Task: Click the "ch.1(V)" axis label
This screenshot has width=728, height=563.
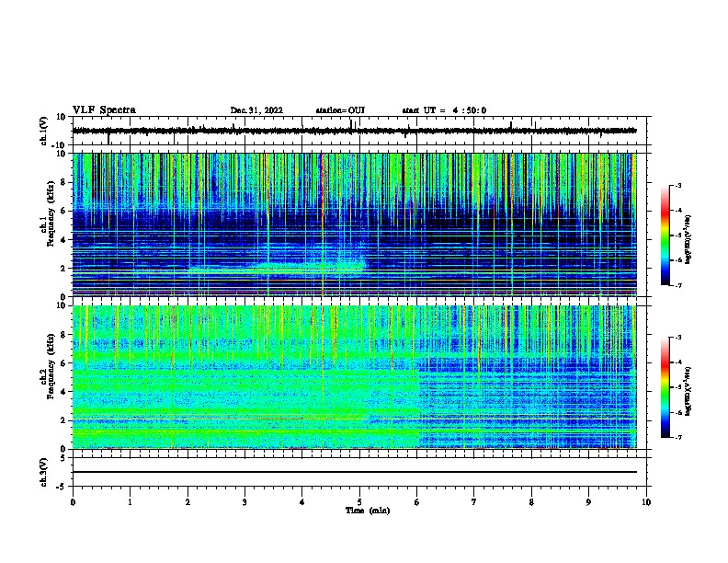Action: pyautogui.click(x=44, y=131)
